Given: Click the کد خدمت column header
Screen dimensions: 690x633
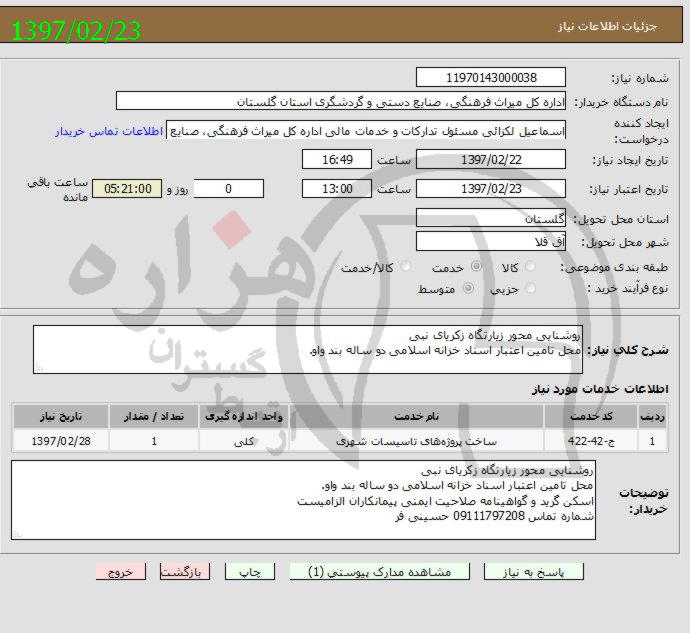Looking at the screenshot, I should pos(591,416).
